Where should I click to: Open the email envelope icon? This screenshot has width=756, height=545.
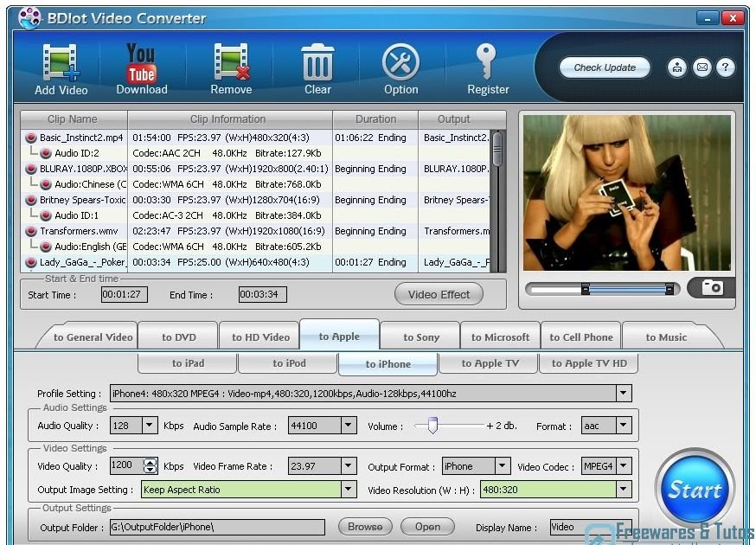702,67
